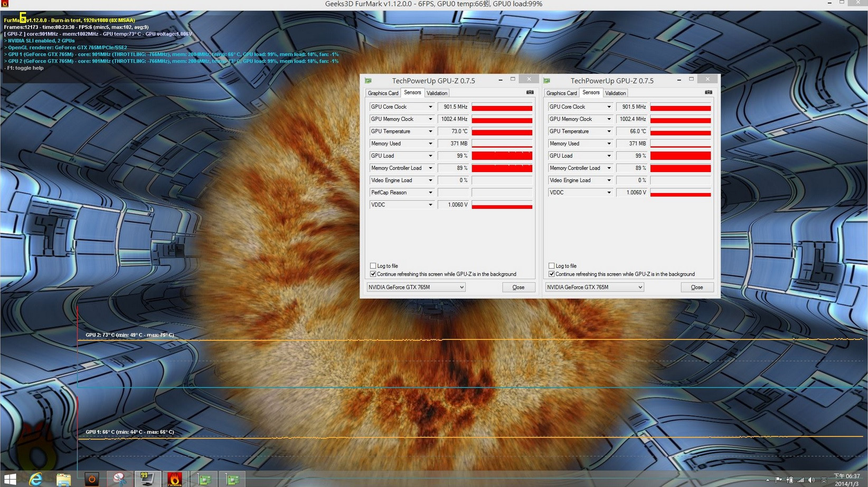Open the Snipping Tool taskbar icon
Screen dimensions: 868x487
click(x=119, y=479)
